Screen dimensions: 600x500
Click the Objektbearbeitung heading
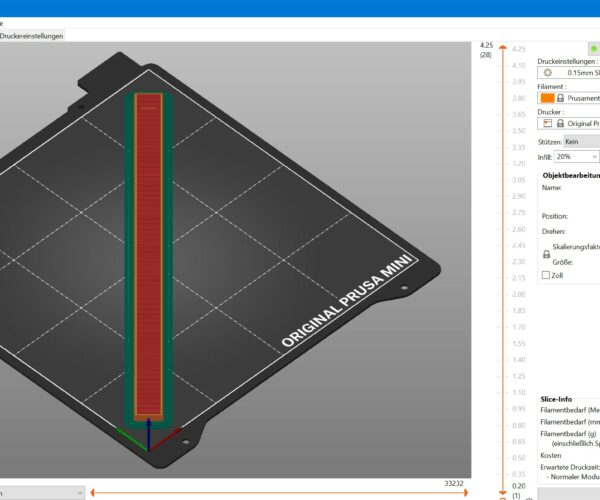tap(571, 176)
